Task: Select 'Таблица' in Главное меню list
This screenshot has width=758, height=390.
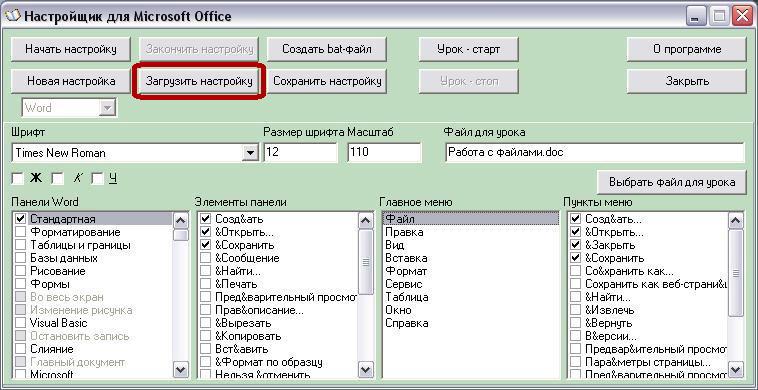Action: (x=470, y=297)
